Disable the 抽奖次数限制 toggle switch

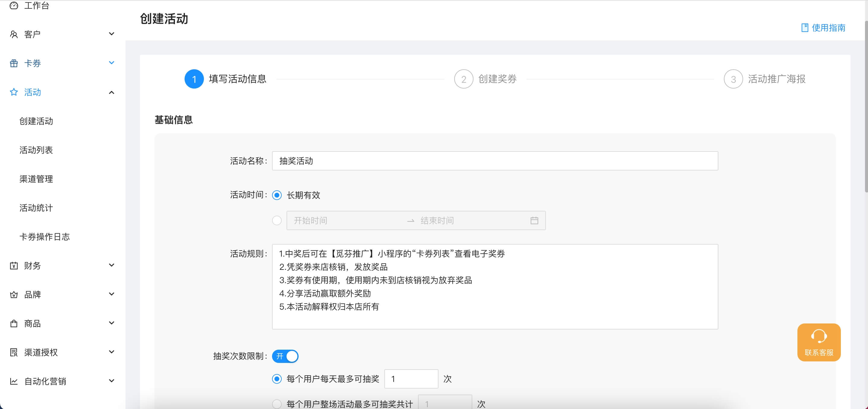tap(285, 356)
